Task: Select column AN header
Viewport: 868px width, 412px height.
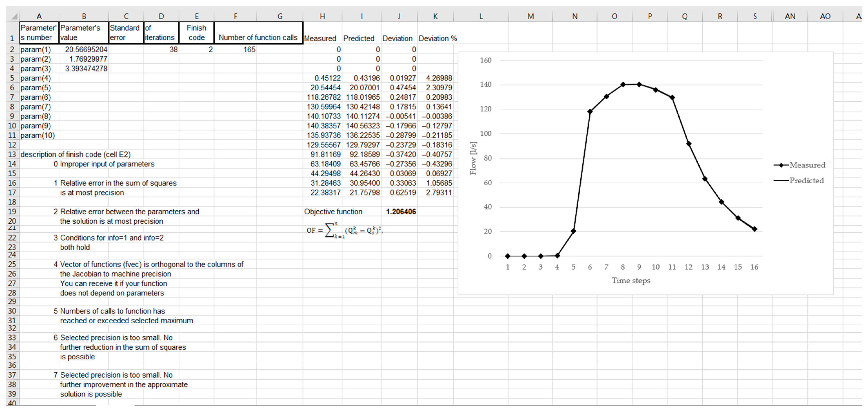Action: pos(790,16)
